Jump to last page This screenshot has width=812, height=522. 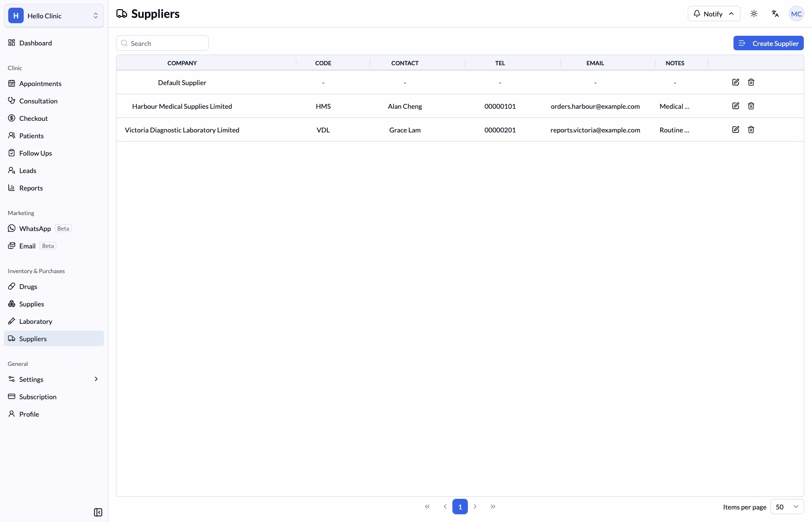493,507
